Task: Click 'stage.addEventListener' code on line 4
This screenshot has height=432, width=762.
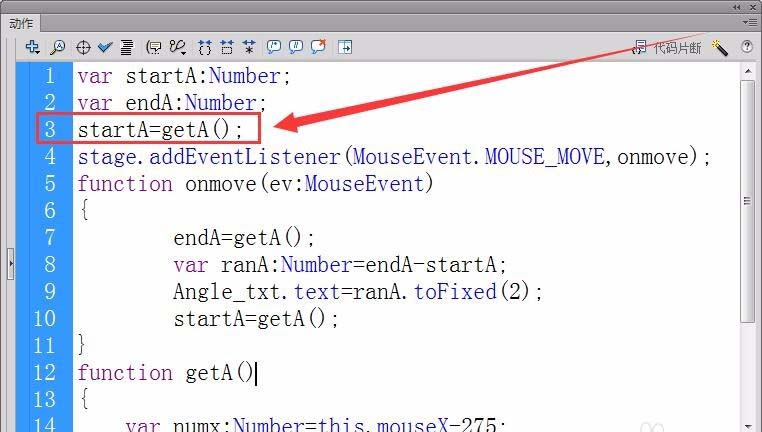Action: [x=208, y=157]
